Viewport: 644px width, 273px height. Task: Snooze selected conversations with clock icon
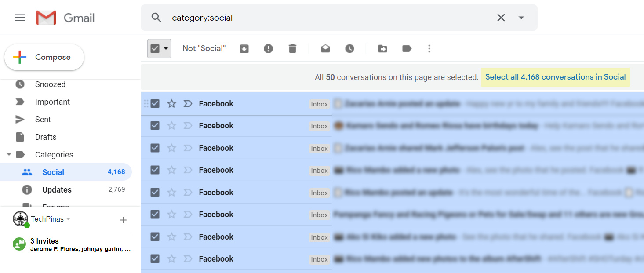349,48
